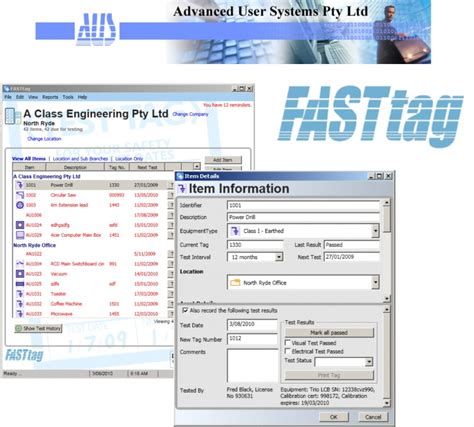Click the Identifier field

pos(303,205)
